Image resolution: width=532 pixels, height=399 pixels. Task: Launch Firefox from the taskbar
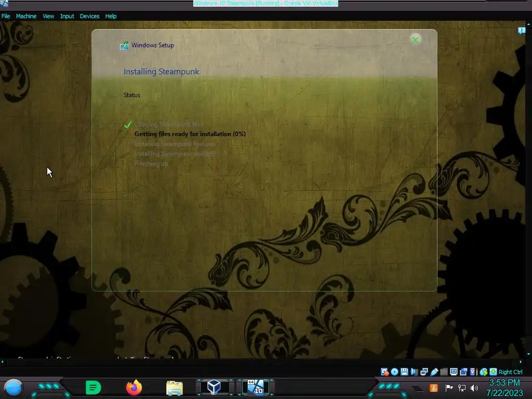tap(134, 388)
